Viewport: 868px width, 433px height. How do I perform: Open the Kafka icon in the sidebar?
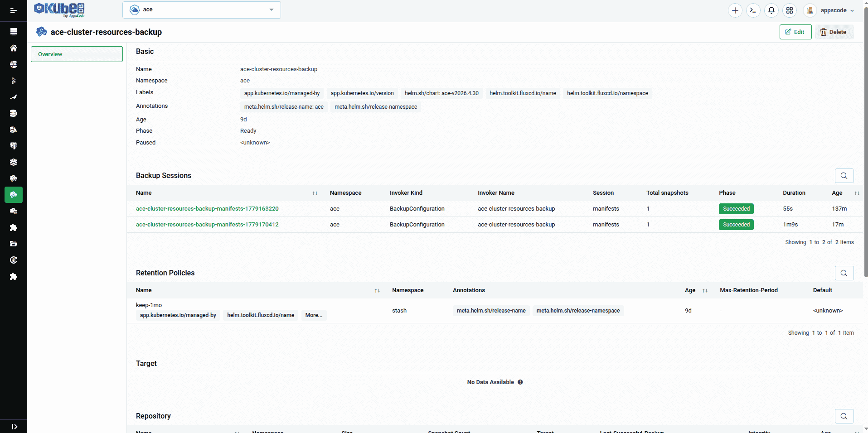point(14,81)
